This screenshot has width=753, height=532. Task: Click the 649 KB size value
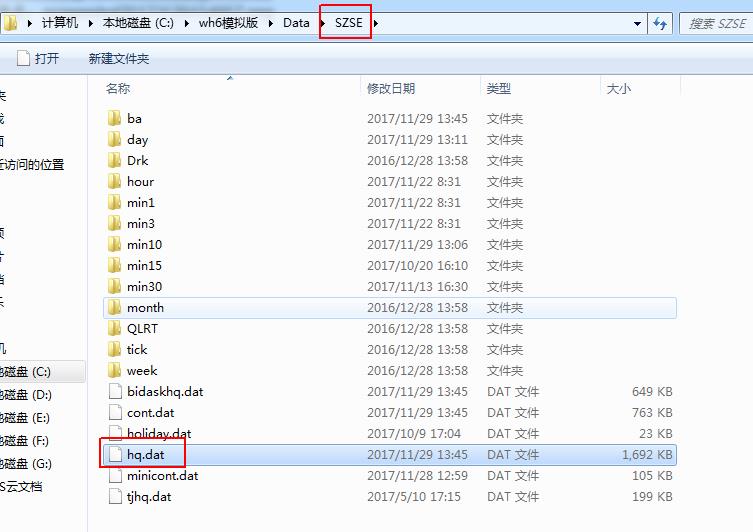click(x=652, y=392)
